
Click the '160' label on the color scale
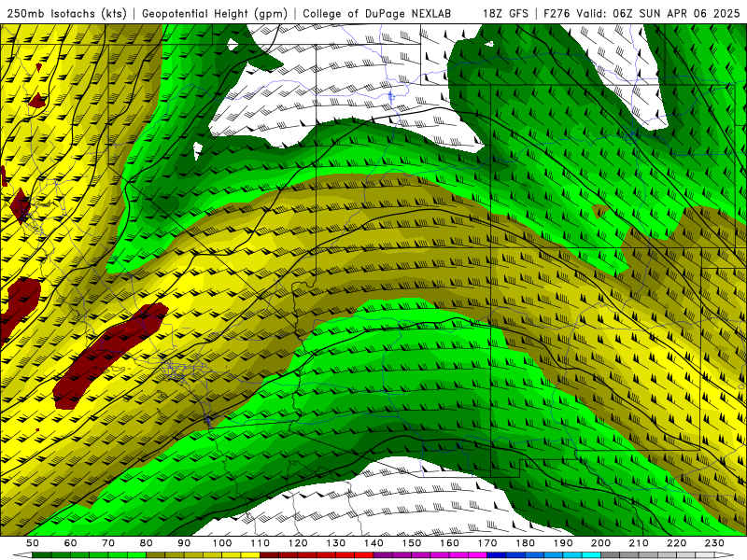(x=449, y=543)
